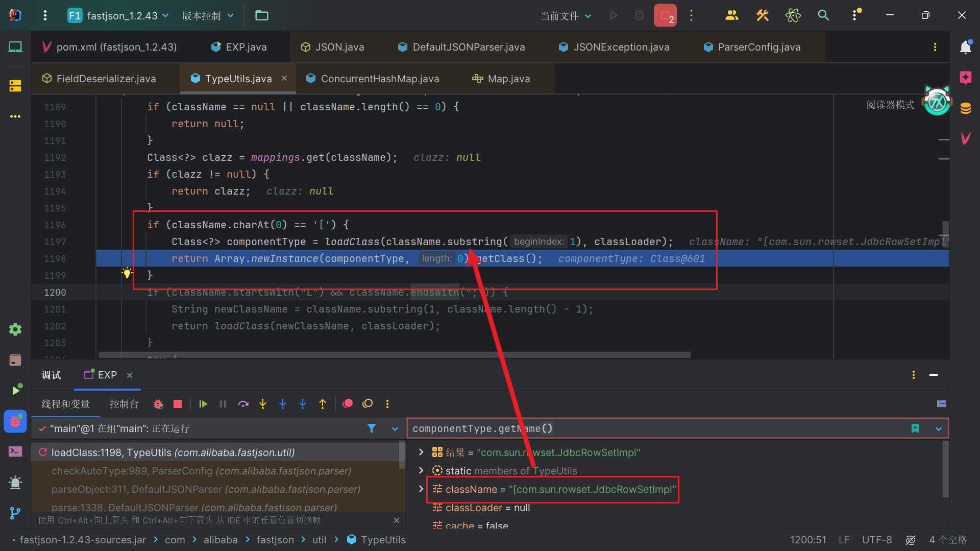Close the TypeUtils.java tab
Image resolution: width=980 pixels, height=551 pixels.
[x=284, y=78]
